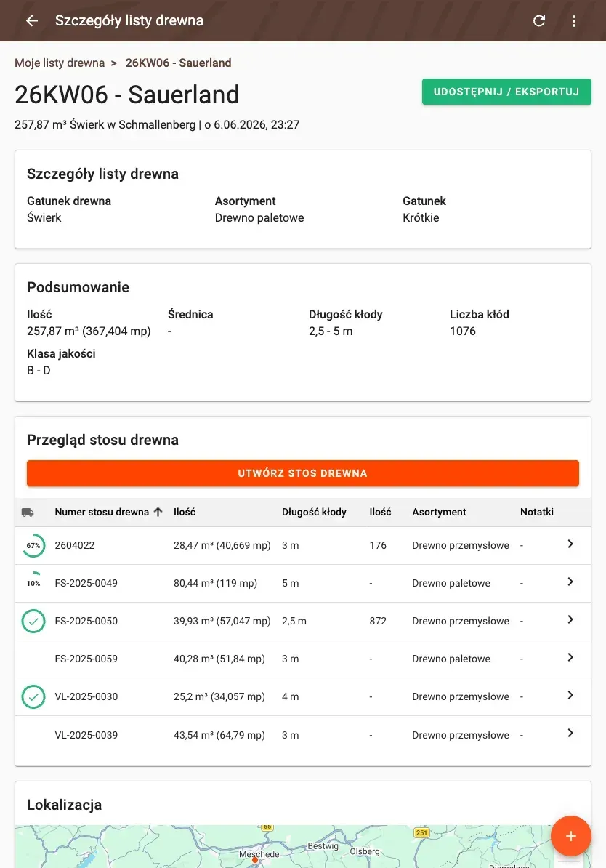Sort by Notatki column header
Image resolution: width=606 pixels, height=868 pixels.
point(537,512)
